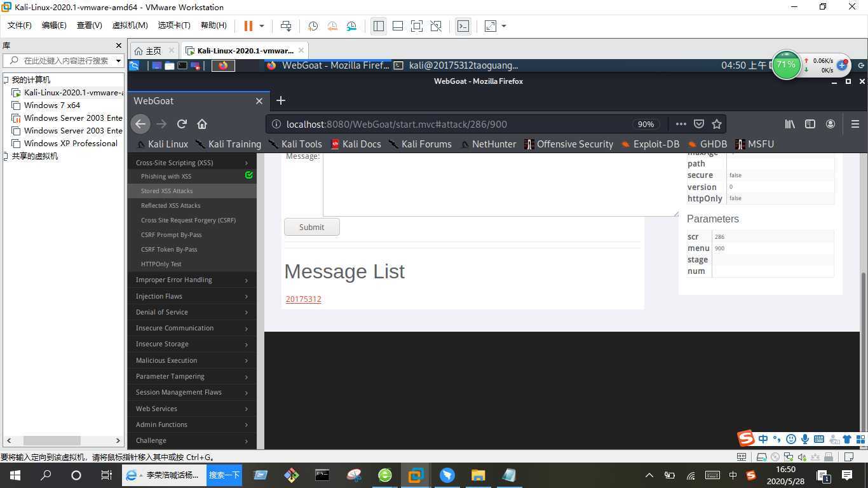
Task: Expand the Admin Functions category
Action: click(x=192, y=425)
